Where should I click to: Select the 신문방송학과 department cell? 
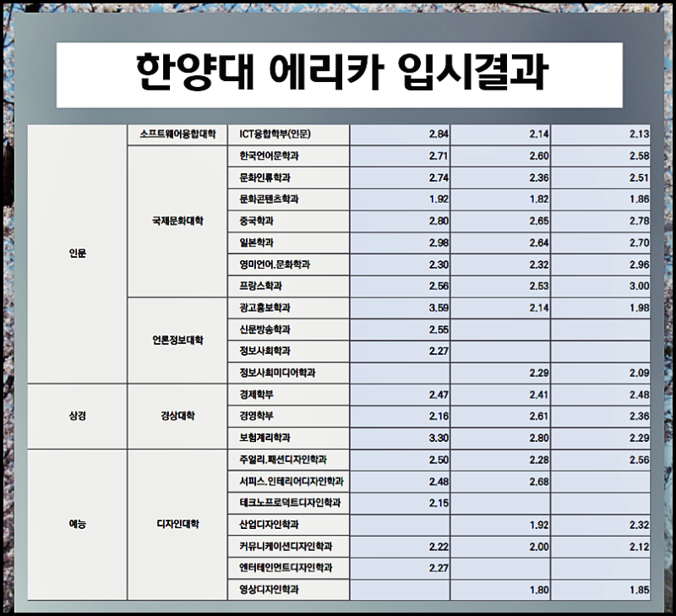point(288,330)
